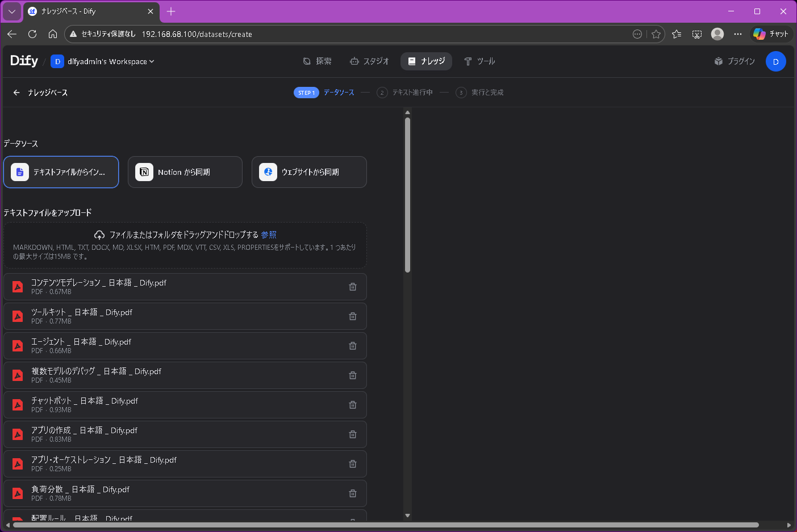This screenshot has width=797, height=532.
Task: Delete チャットボット PDF via trash icon
Action: (x=353, y=405)
